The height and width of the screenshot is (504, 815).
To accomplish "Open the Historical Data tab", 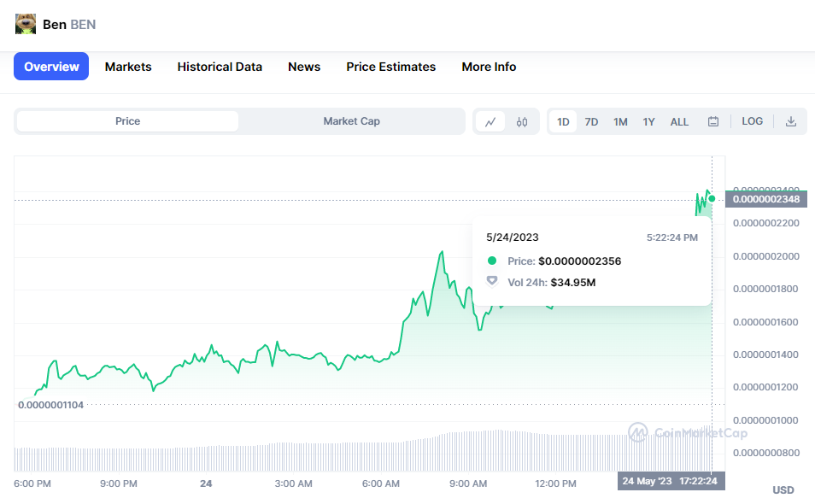I will coord(220,67).
